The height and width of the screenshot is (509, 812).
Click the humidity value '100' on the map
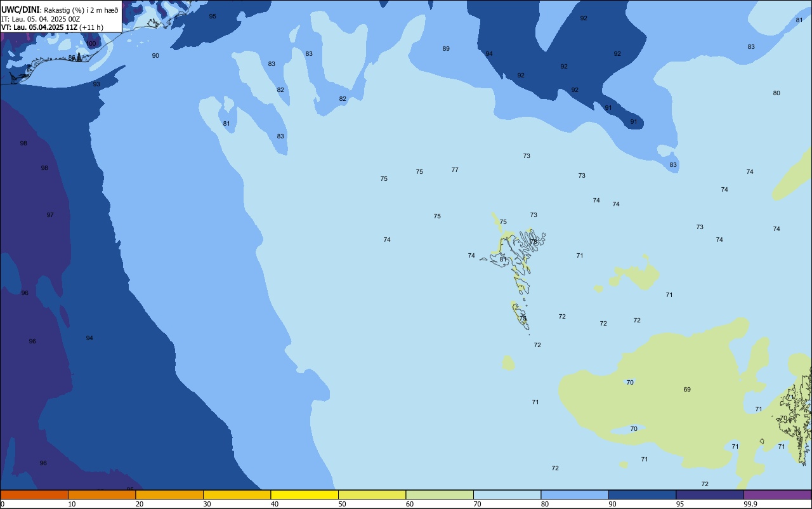click(x=91, y=44)
